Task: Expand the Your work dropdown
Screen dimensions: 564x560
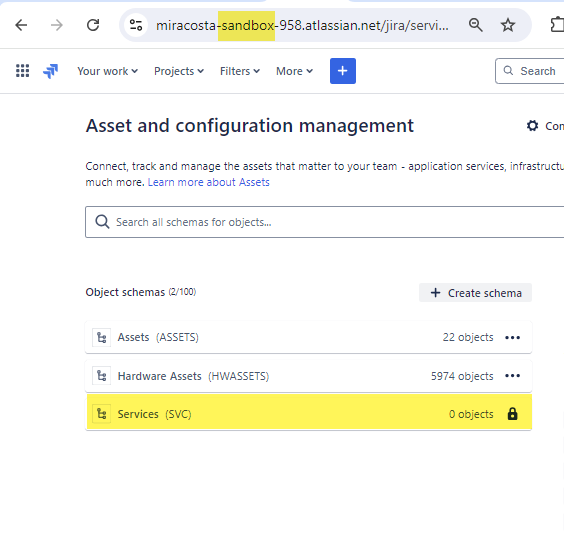Action: click(x=108, y=71)
